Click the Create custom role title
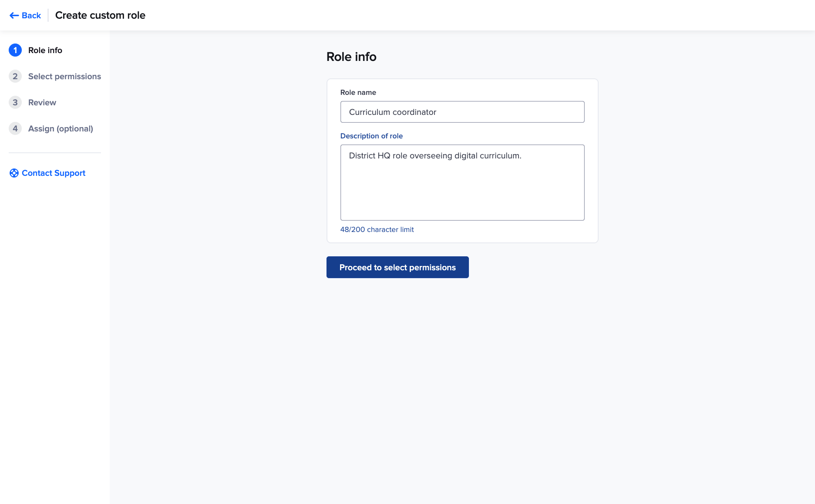Screen dimensions: 815x504 coord(100,15)
